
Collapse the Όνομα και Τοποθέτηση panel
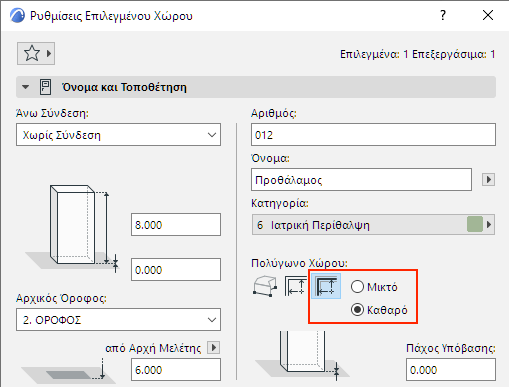pos(25,87)
